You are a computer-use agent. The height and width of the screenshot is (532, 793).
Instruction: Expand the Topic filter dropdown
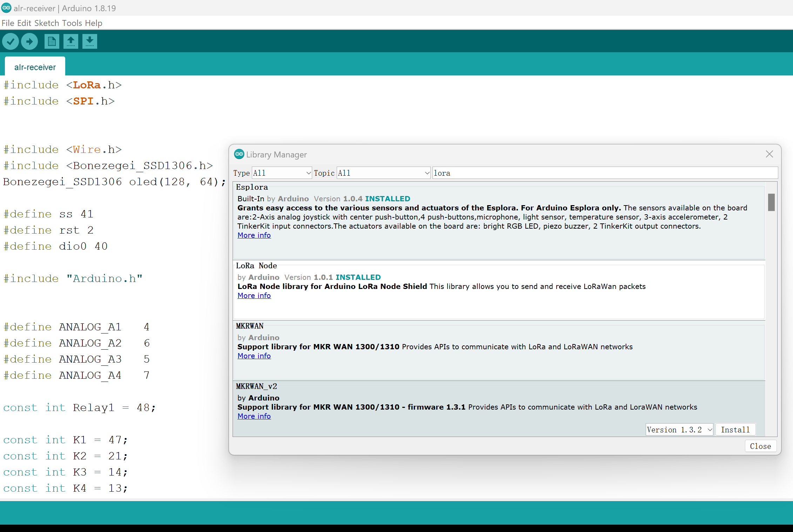click(x=383, y=173)
